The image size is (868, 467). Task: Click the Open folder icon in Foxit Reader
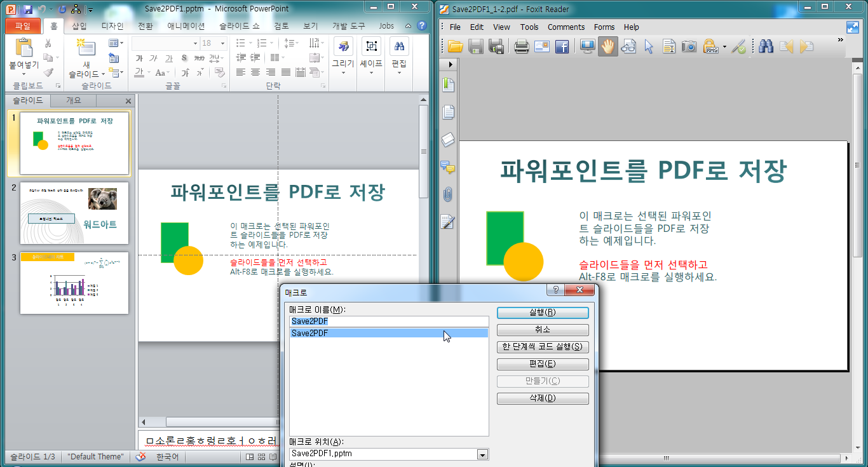tap(455, 46)
